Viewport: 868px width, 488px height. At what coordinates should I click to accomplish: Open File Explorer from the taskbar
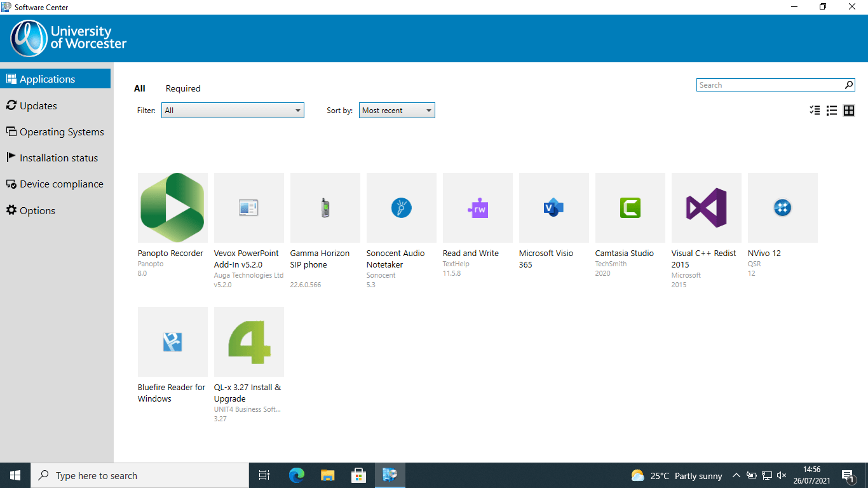point(328,475)
